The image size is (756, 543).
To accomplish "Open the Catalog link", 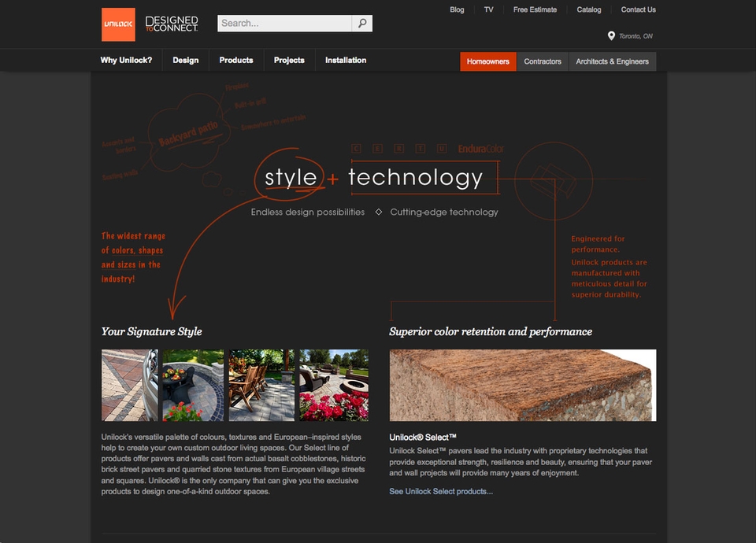I will click(x=589, y=9).
